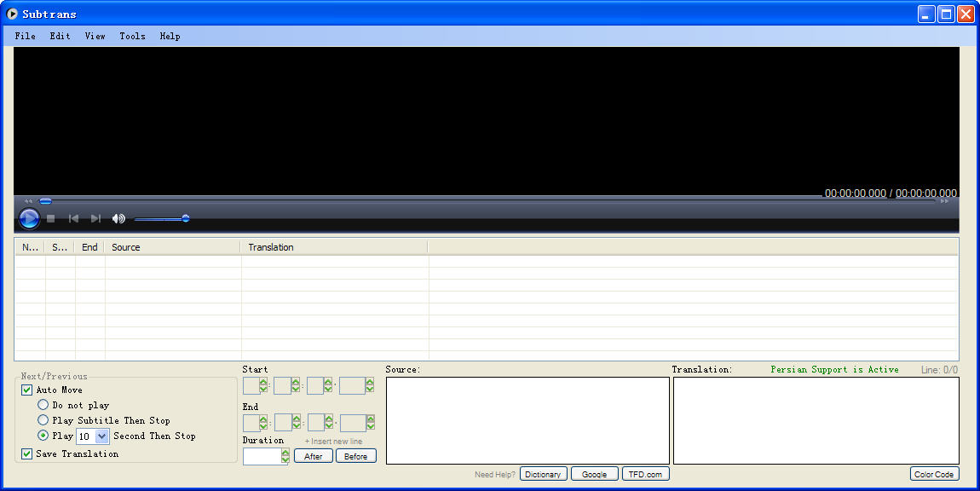The height and width of the screenshot is (491, 980).
Task: Click the End milliseconds spinner arrows
Action: [371, 423]
